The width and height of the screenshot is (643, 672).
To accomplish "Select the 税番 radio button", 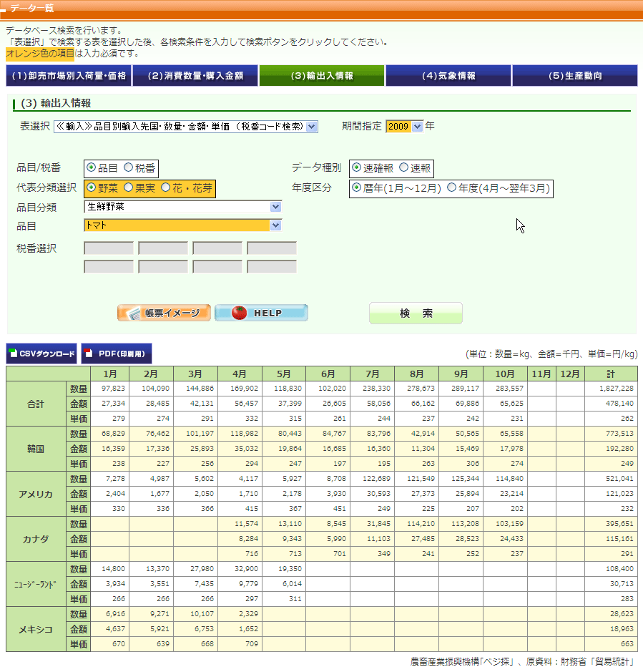I will tap(129, 168).
